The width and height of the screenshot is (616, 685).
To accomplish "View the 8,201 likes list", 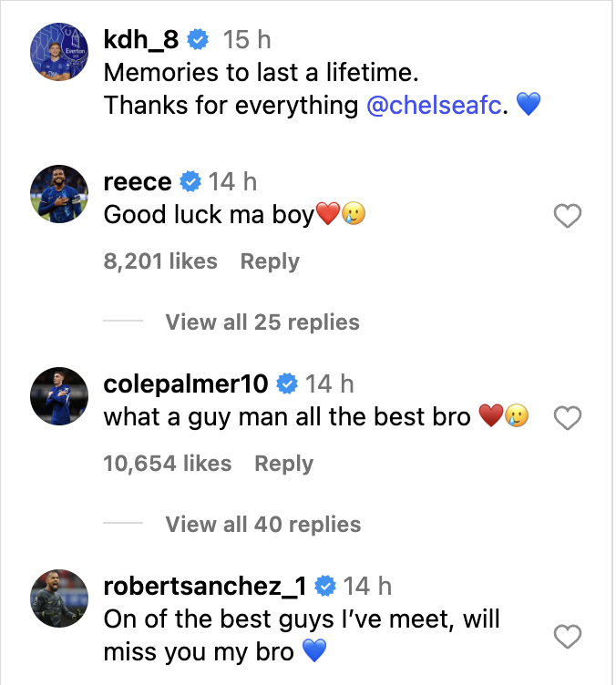I will (160, 261).
